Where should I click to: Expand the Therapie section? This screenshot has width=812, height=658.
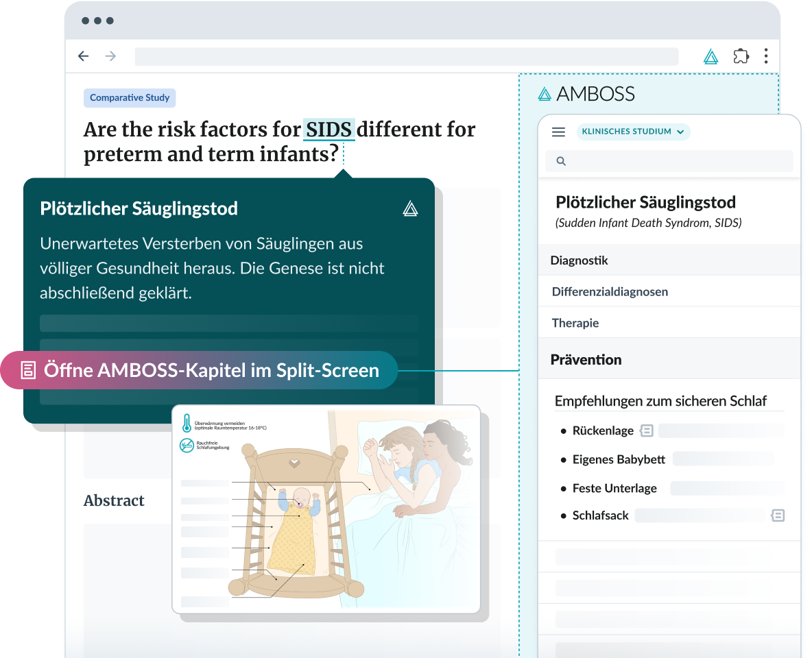(x=669, y=323)
